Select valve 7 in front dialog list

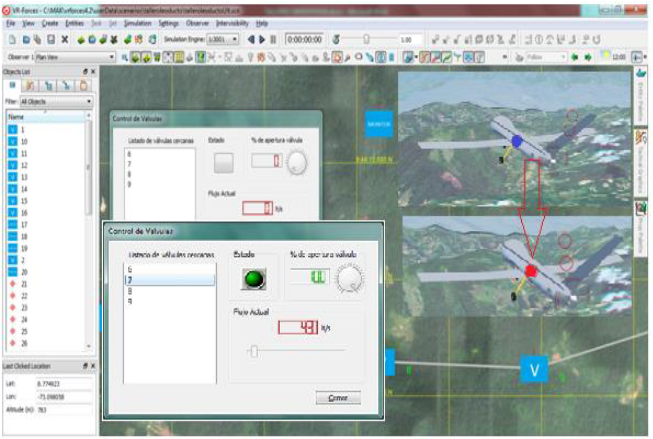pyautogui.click(x=170, y=280)
